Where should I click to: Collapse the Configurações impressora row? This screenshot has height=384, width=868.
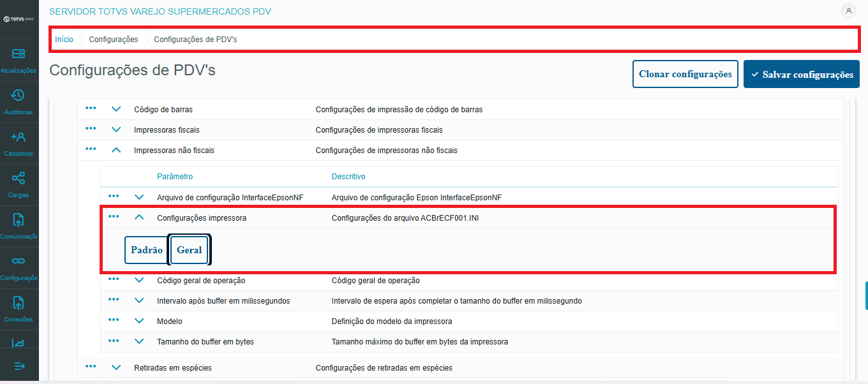click(x=139, y=218)
